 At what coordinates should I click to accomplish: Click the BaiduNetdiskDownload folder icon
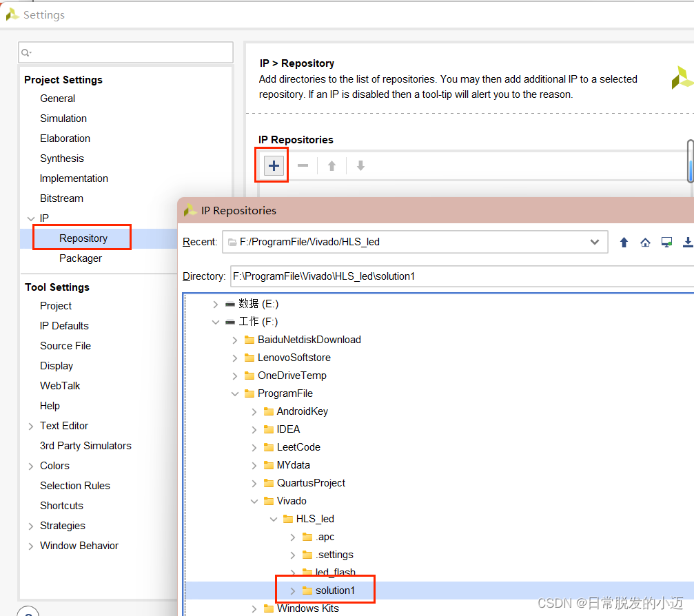click(249, 340)
